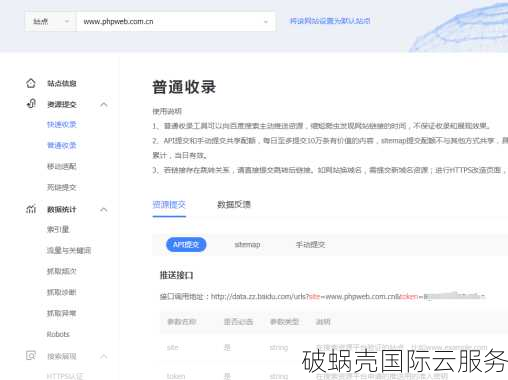This screenshot has height=380, width=508.
Task: Click the site parameter cell
Action: tap(173, 347)
